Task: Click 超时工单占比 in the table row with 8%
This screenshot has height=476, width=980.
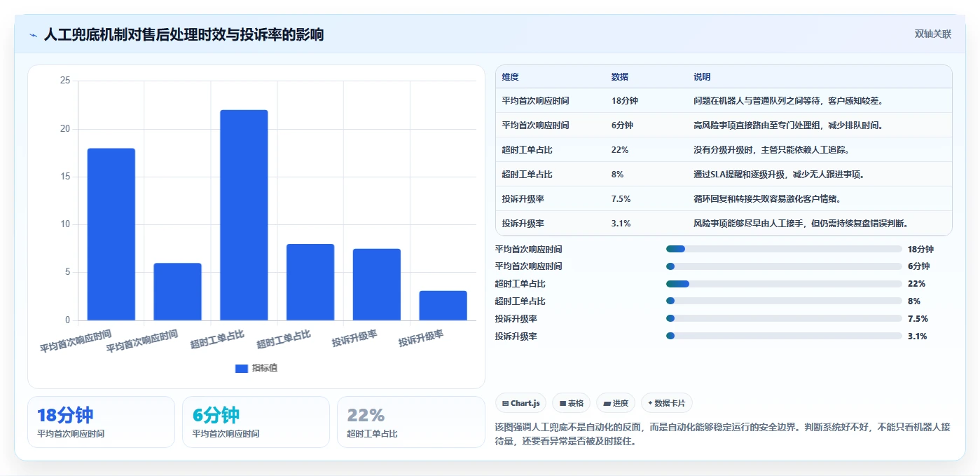Action: pos(527,175)
